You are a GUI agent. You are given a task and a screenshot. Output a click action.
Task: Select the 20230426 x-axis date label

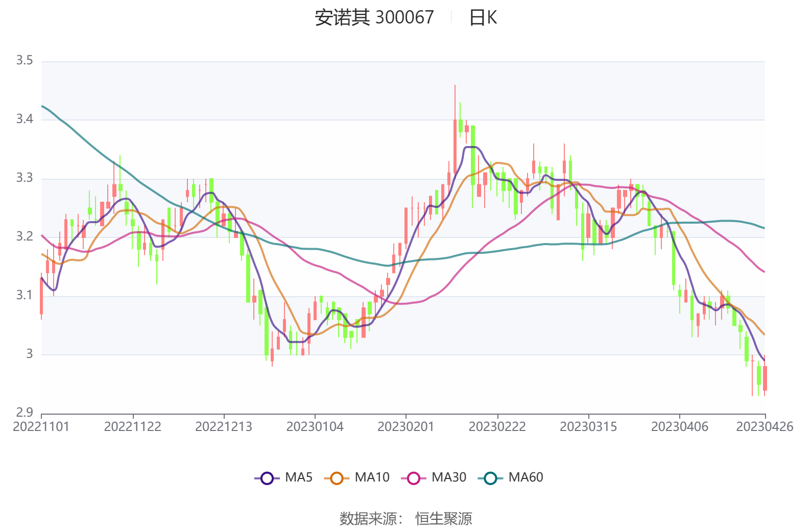[765, 427]
